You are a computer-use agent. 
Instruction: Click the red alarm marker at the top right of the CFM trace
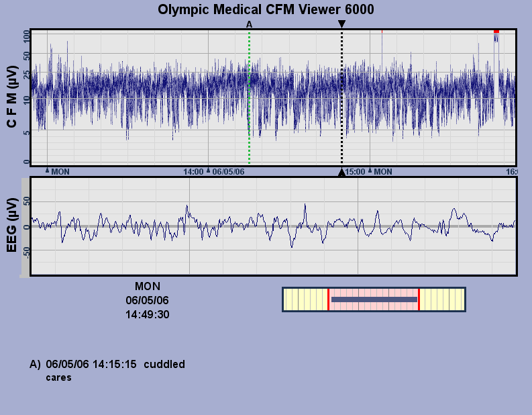(x=496, y=32)
